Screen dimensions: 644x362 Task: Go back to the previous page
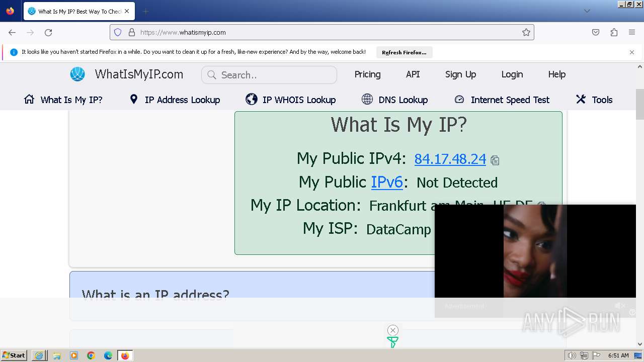[x=12, y=32]
